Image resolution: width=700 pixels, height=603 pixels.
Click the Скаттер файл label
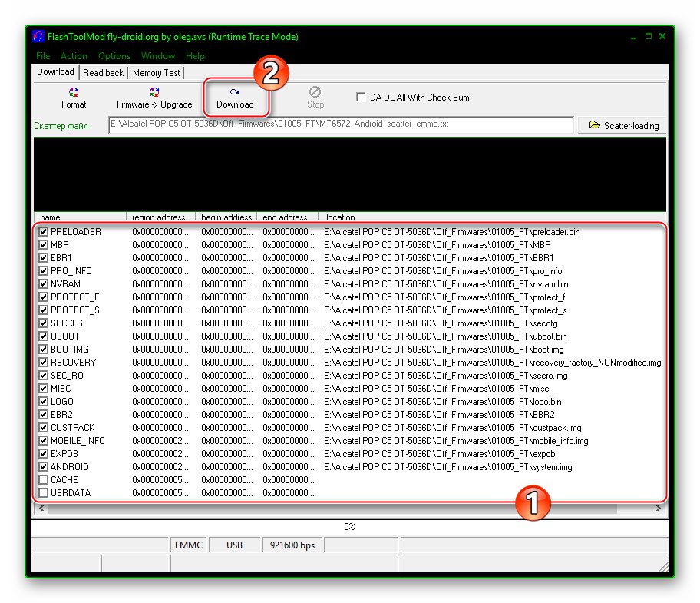pyautogui.click(x=61, y=126)
